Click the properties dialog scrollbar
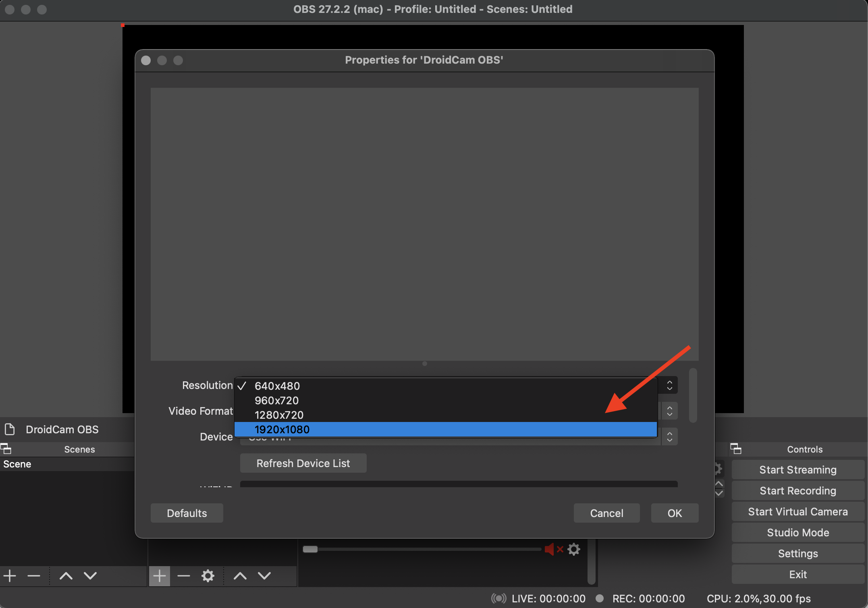Image resolution: width=868 pixels, height=608 pixels. point(692,397)
